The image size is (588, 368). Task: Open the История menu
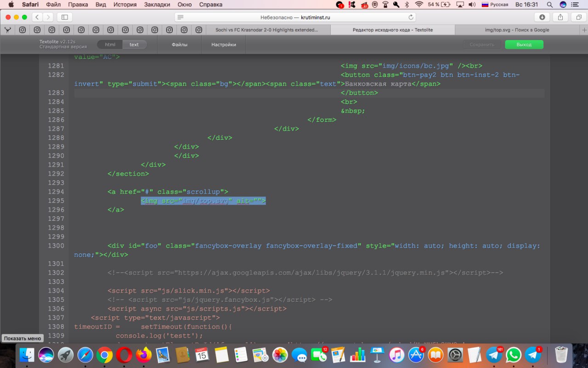[x=124, y=5]
